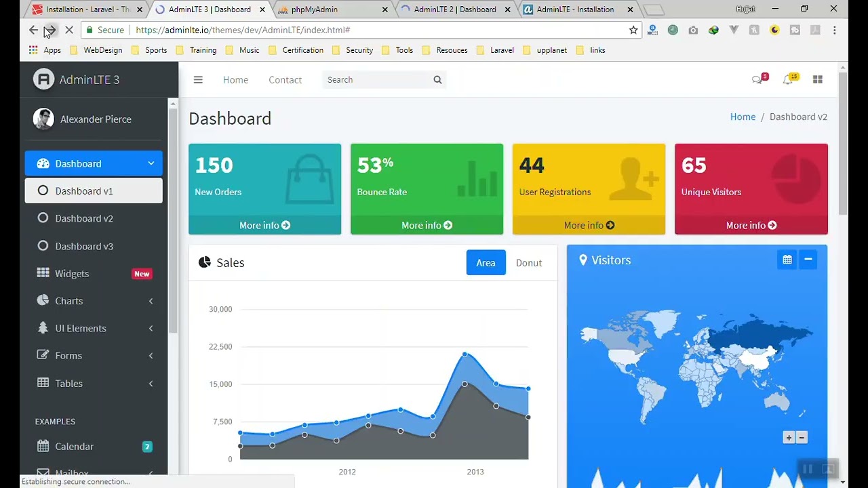Switch to AdminLTE Installation tab
This screenshot has height=488, width=868.
pos(578,9)
